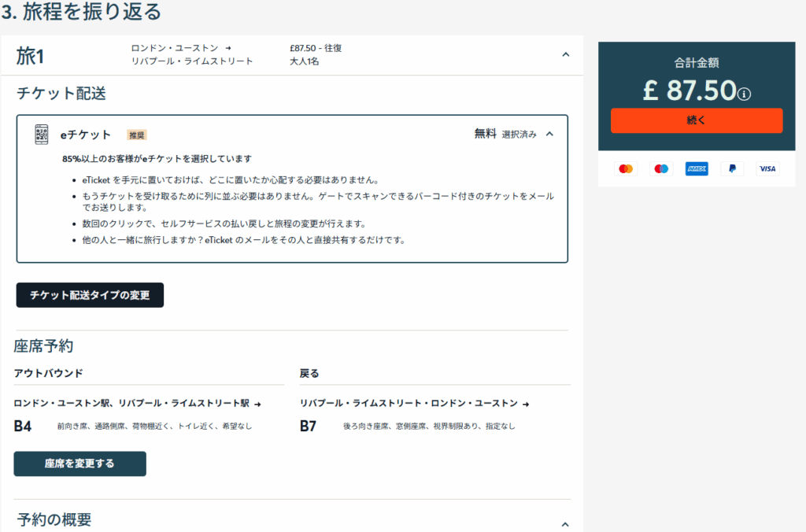The image size is (806, 532).
Task: Click 大人1名 passenger text
Action: click(x=305, y=61)
